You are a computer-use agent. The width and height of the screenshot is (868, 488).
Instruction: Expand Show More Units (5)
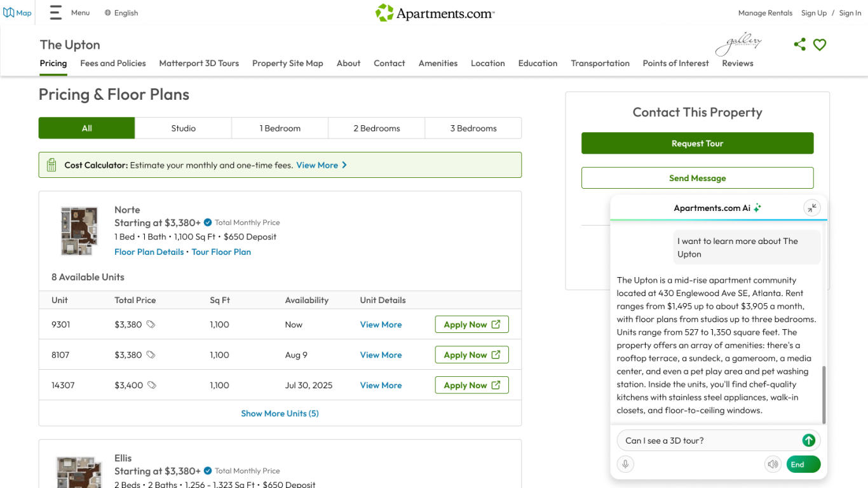tap(280, 413)
